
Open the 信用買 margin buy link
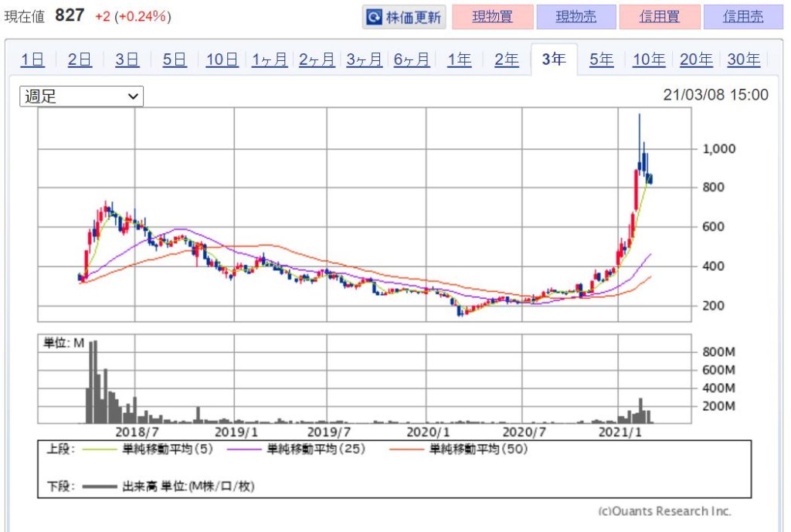click(660, 17)
